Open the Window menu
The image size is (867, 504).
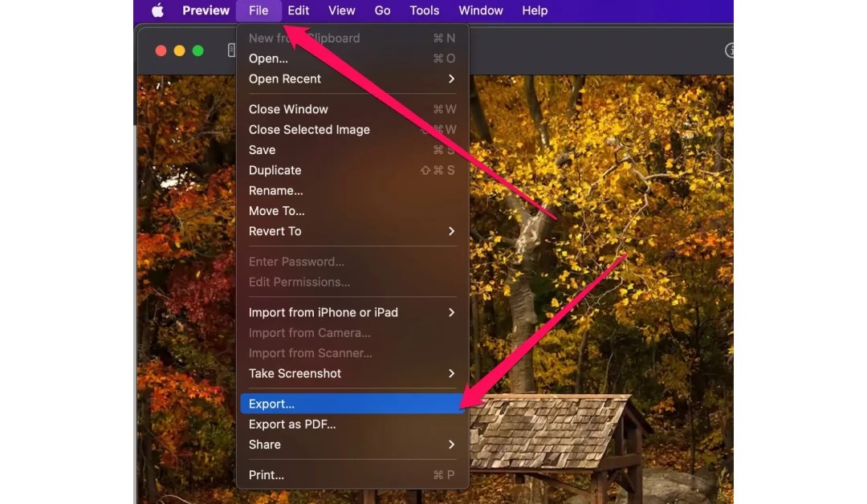tap(480, 10)
